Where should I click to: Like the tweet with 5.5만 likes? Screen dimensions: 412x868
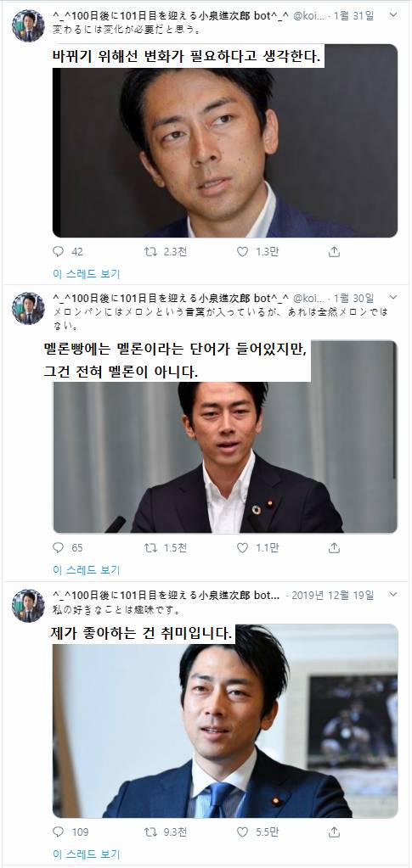242,832
